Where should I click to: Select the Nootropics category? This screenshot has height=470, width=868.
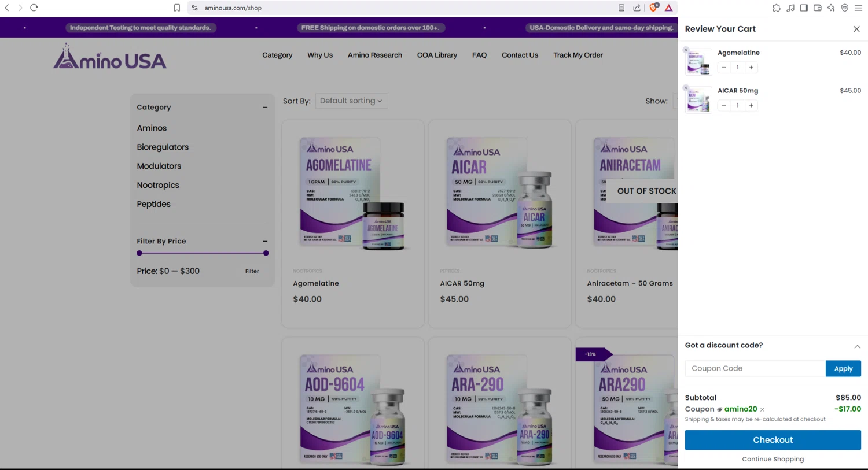pyautogui.click(x=158, y=185)
